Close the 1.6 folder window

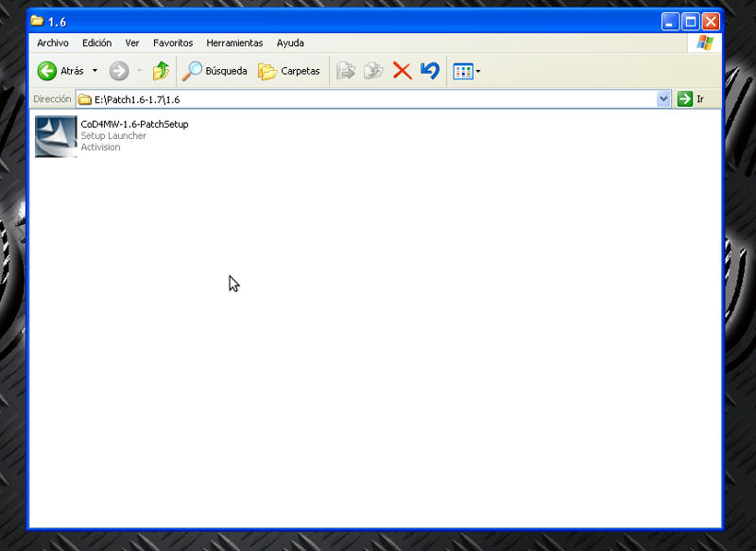tap(711, 22)
